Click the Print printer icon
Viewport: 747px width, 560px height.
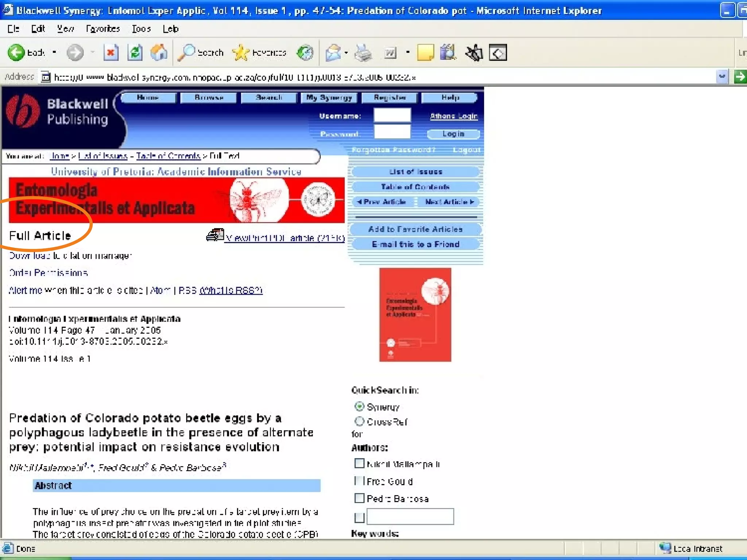[x=363, y=53]
